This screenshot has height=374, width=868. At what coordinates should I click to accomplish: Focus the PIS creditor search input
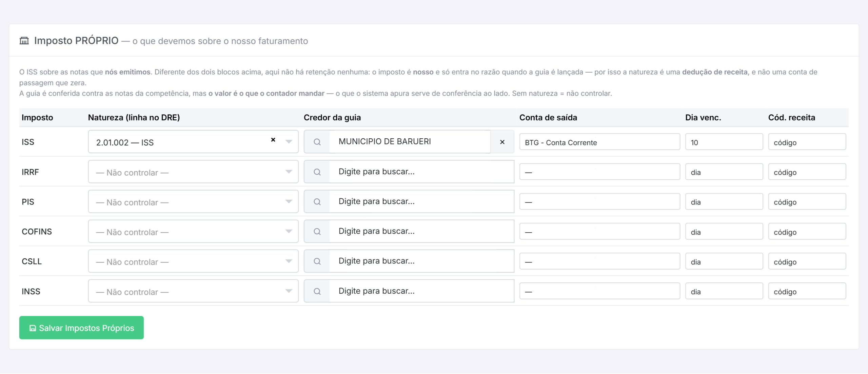(422, 202)
